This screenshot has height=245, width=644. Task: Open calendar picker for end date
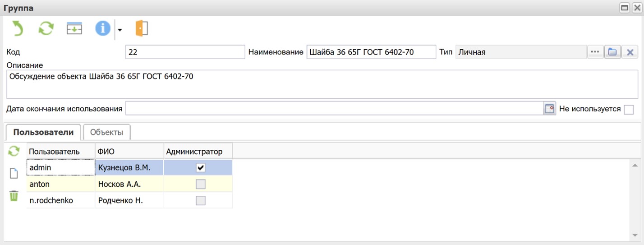tap(549, 109)
